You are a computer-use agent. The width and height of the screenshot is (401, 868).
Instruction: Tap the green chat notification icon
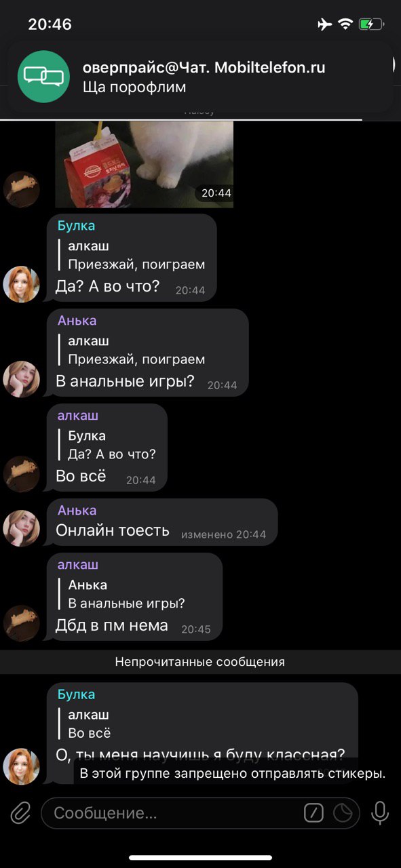[x=43, y=76]
